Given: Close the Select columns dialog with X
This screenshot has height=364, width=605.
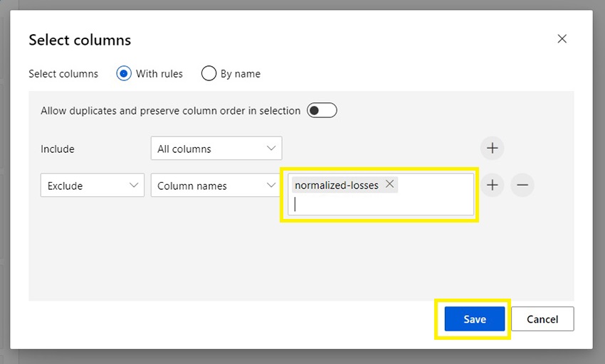Looking at the screenshot, I should pos(562,39).
